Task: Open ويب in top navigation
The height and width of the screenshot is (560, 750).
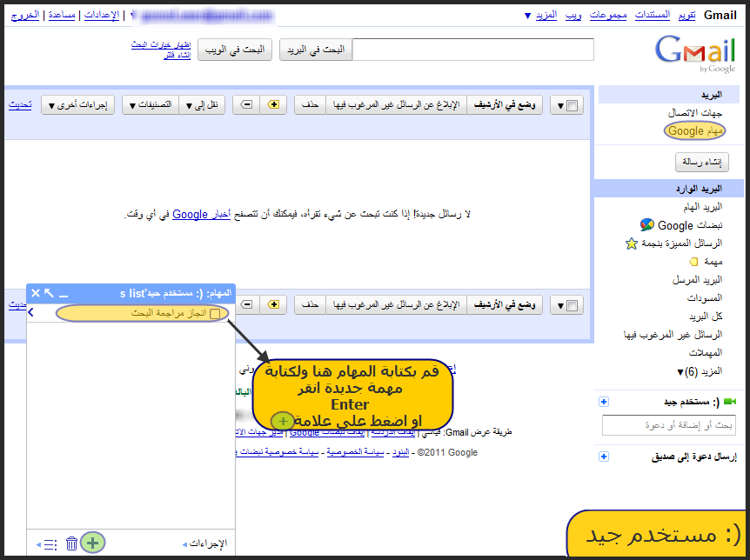Action: coord(573,16)
